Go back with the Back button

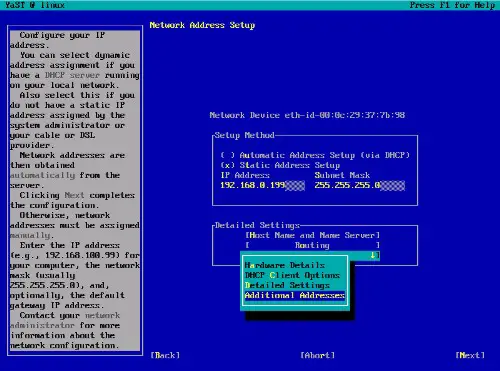coord(165,355)
